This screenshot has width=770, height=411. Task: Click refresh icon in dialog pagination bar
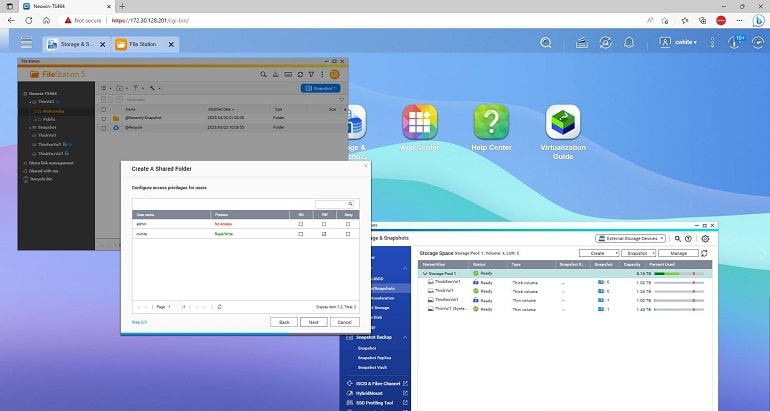(x=220, y=307)
